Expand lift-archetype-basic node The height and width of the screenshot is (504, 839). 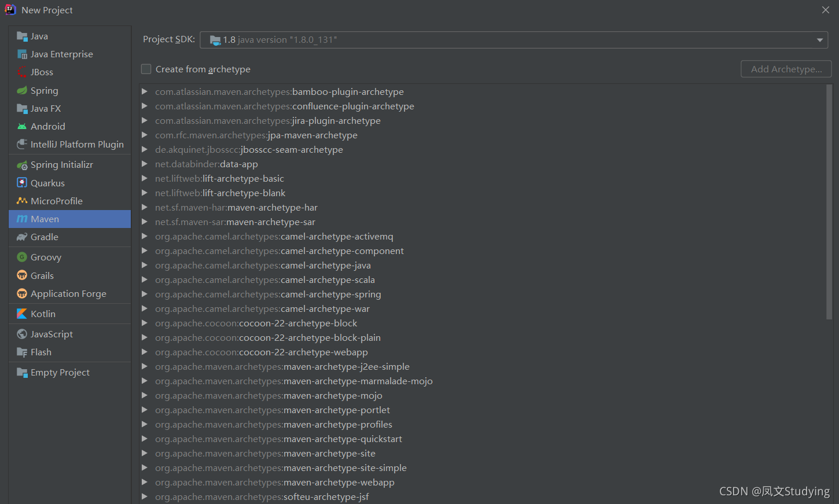(145, 178)
